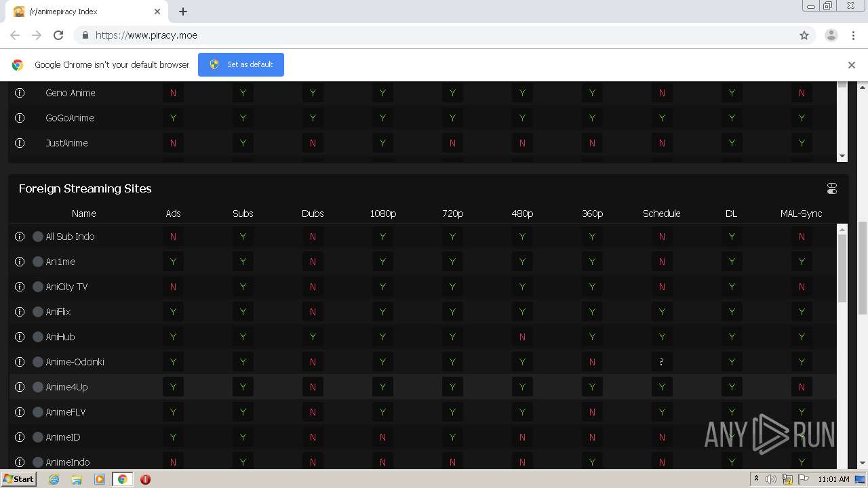Image resolution: width=868 pixels, height=488 pixels.
Task: Reload the page
Action: pos(58,35)
